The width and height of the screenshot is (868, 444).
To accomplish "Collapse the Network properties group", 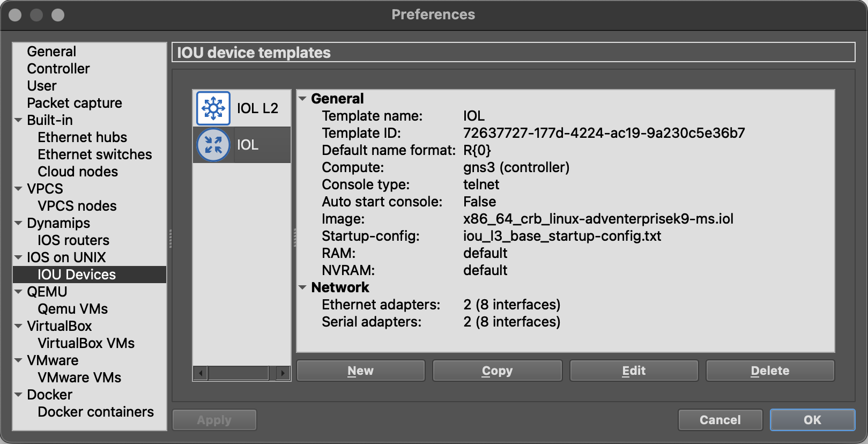I will pos(302,287).
